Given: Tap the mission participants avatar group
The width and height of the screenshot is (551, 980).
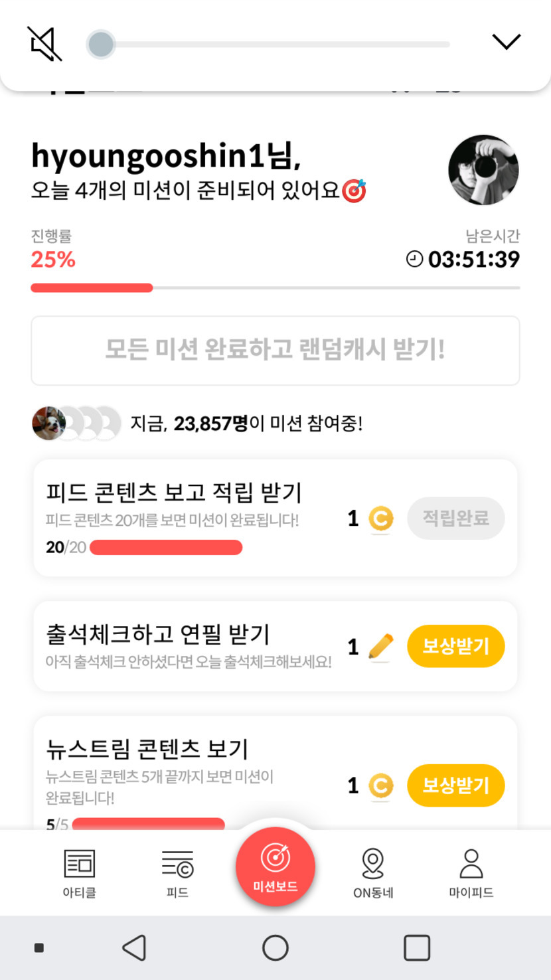Looking at the screenshot, I should [76, 423].
